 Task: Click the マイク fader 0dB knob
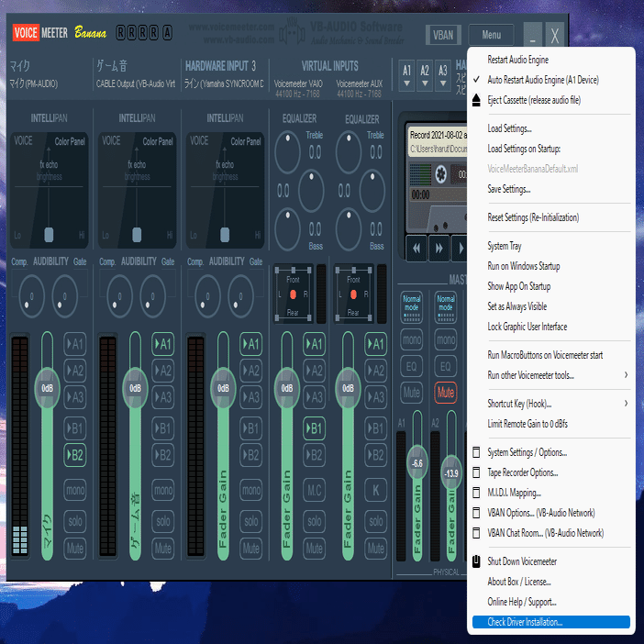click(x=47, y=388)
